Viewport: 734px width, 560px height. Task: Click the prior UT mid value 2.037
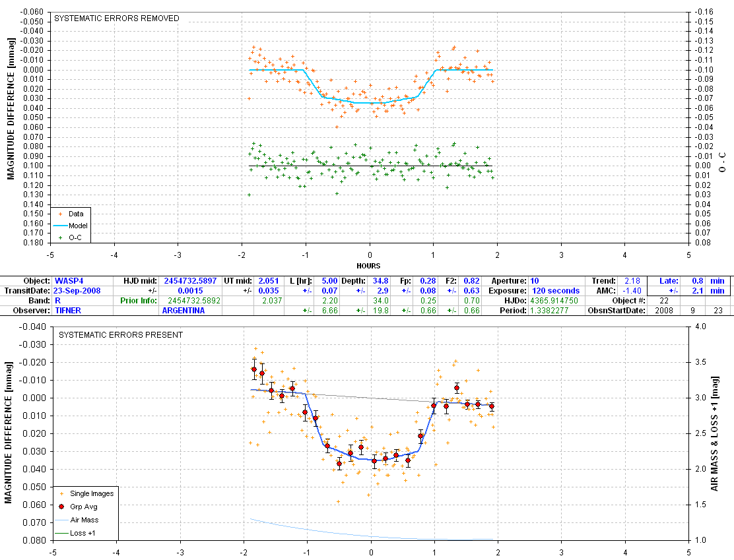(x=272, y=301)
